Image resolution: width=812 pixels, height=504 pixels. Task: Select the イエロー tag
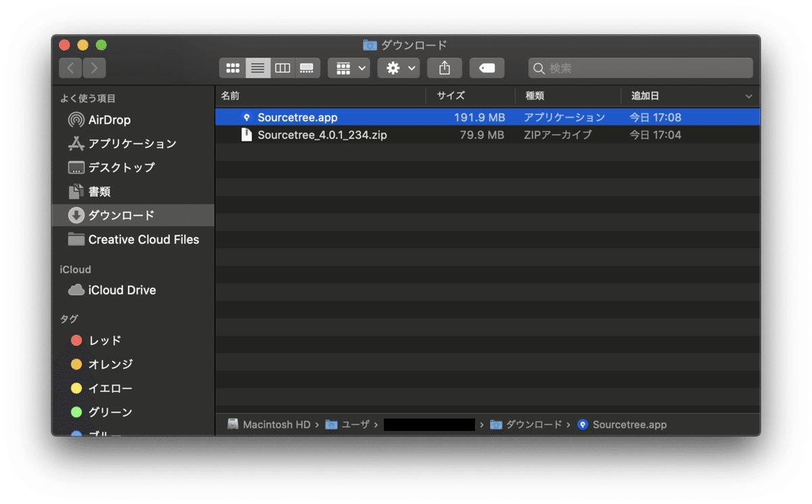(x=133, y=388)
